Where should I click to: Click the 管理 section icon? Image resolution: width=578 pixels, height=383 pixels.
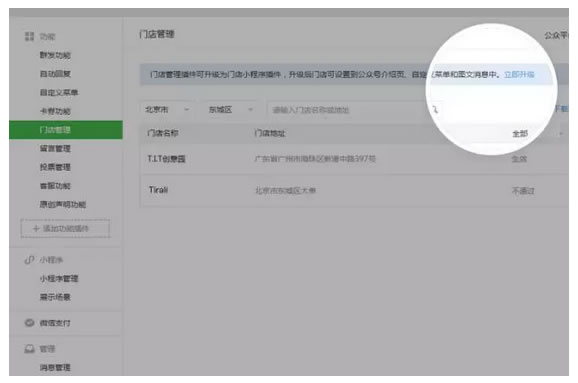tap(29, 349)
